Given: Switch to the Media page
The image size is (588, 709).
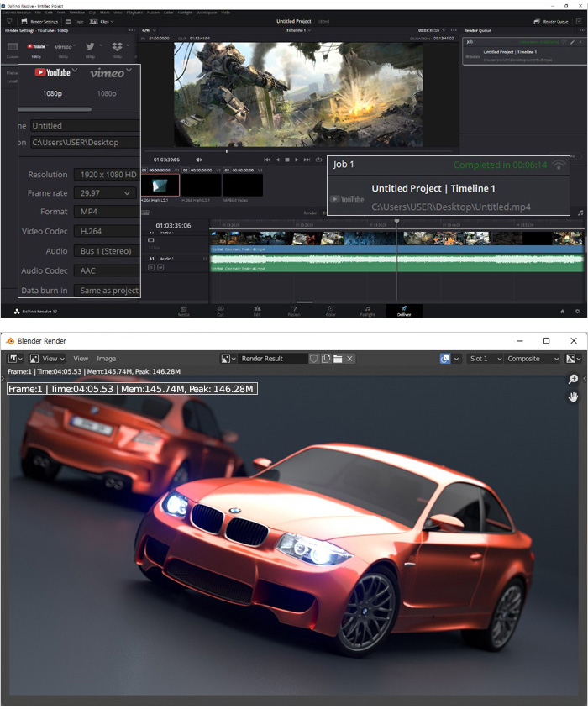Looking at the screenshot, I should click(x=184, y=311).
